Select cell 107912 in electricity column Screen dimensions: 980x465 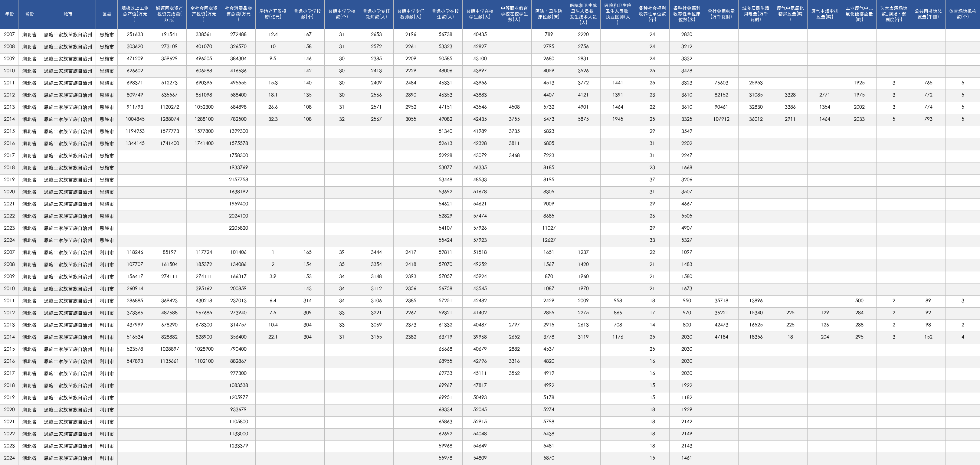721,119
